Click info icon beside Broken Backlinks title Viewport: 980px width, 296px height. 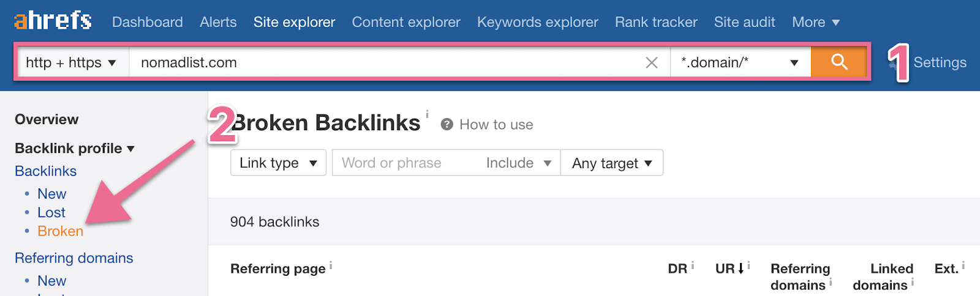(x=427, y=114)
